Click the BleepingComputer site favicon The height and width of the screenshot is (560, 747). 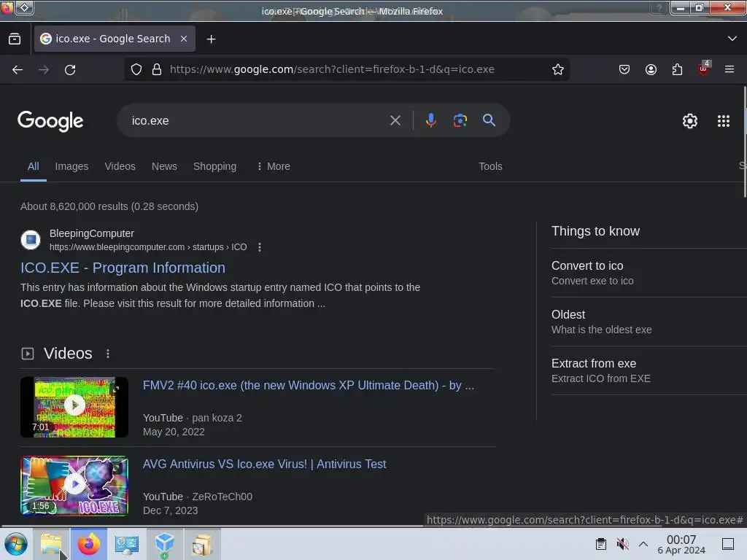(x=31, y=239)
